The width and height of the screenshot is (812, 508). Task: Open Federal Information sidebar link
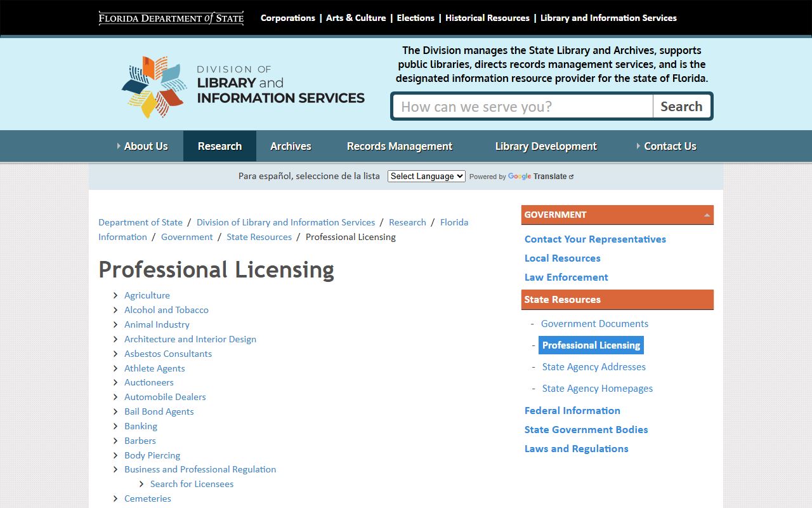coord(572,411)
